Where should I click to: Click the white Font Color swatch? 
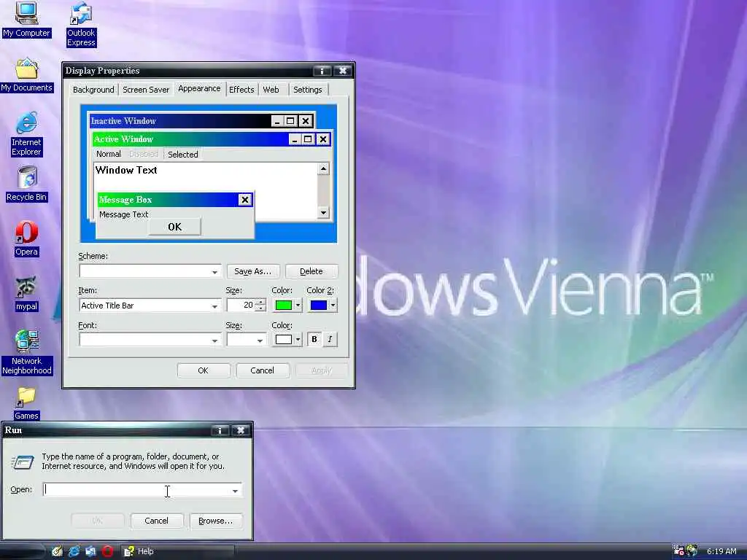284,340
